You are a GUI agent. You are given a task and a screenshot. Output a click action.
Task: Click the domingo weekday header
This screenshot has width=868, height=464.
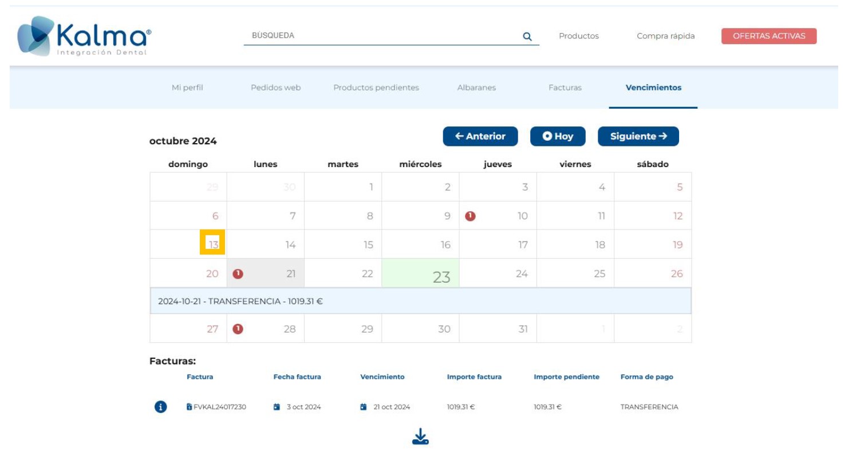click(x=188, y=164)
